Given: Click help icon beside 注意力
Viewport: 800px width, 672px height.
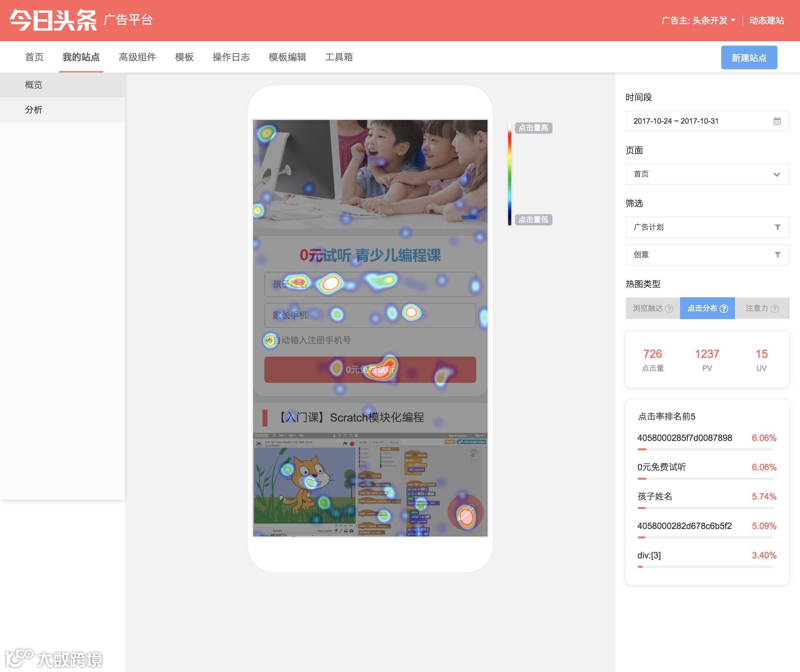Looking at the screenshot, I should coord(774,309).
